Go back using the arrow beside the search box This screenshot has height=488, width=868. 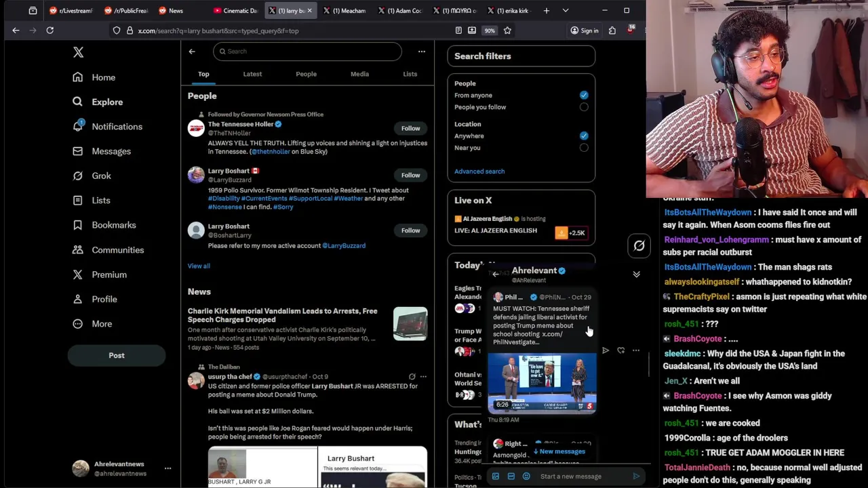pyautogui.click(x=192, y=52)
